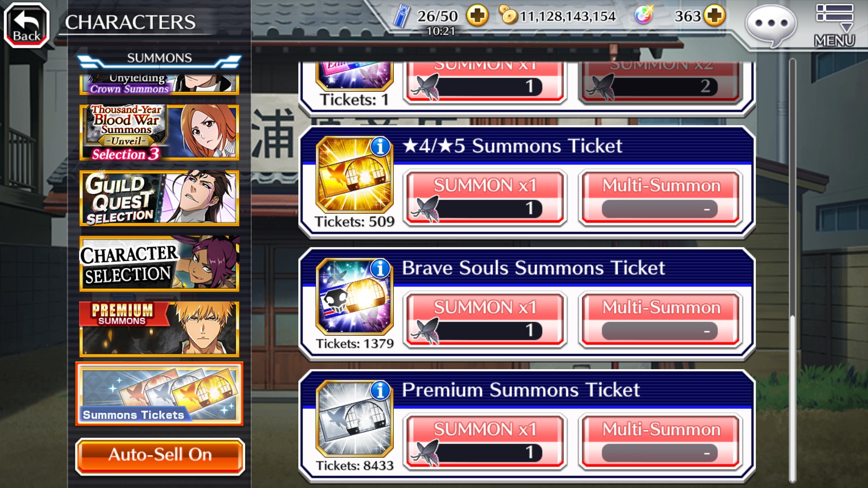Screen dimensions: 868x488
Task: Multi-Summon with Brave Souls Summons Ticket
Action: click(x=660, y=319)
